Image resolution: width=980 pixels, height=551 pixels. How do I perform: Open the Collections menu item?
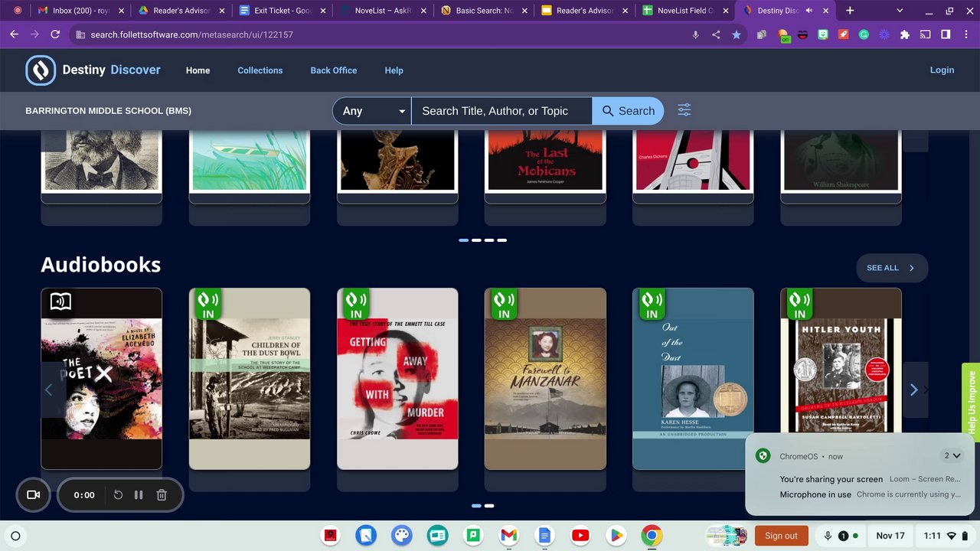[x=260, y=70]
